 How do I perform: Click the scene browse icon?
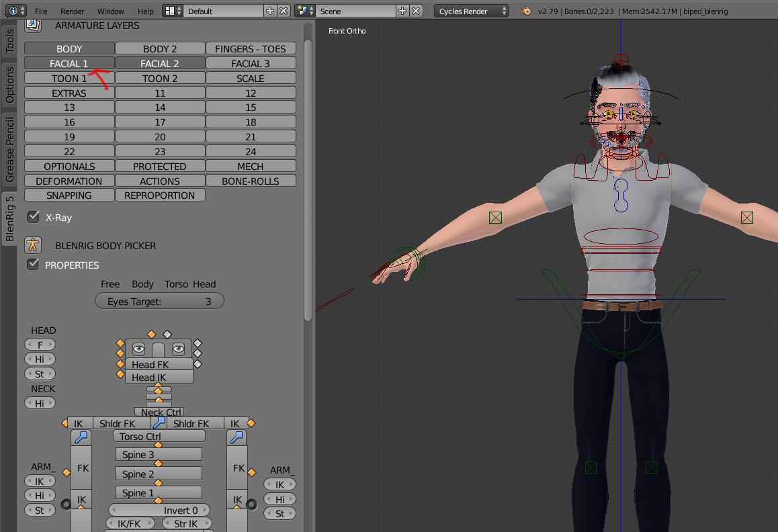click(304, 11)
